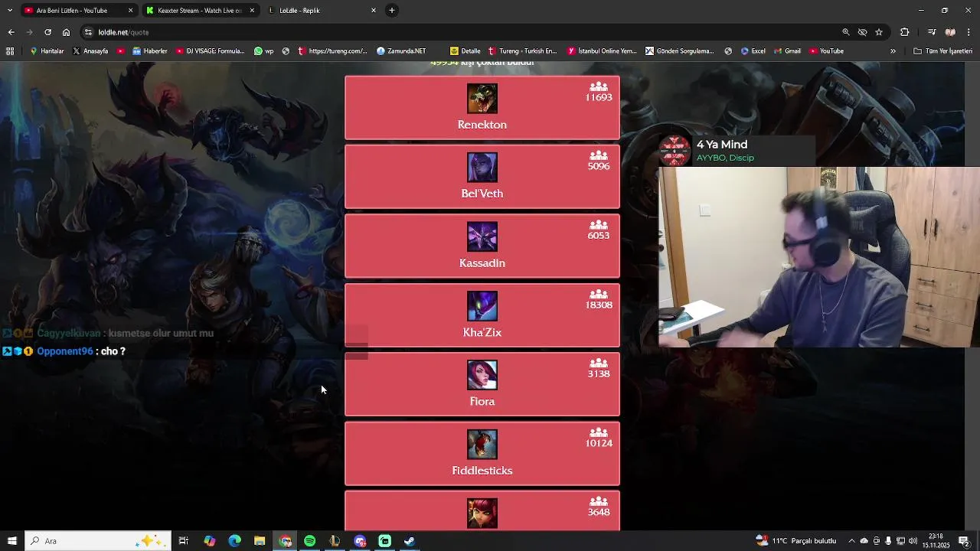Open the Zamunda.NET bookmark
980x551 pixels.
[401, 51]
